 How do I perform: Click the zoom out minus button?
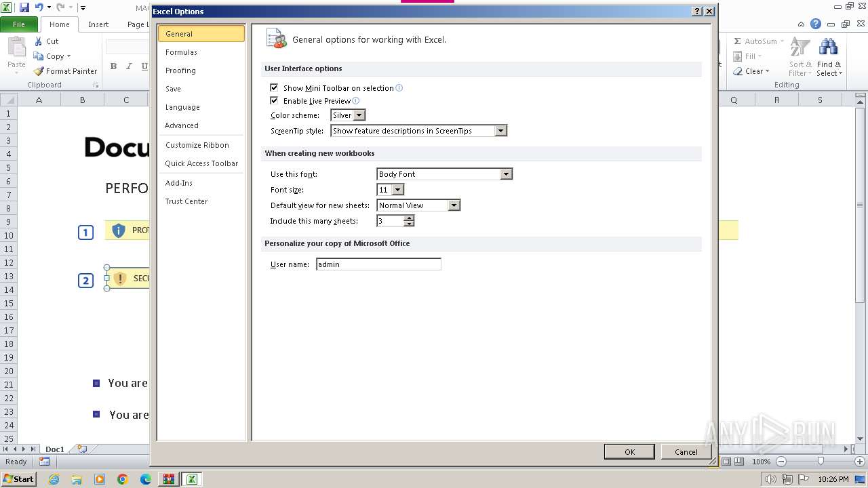pos(781,462)
